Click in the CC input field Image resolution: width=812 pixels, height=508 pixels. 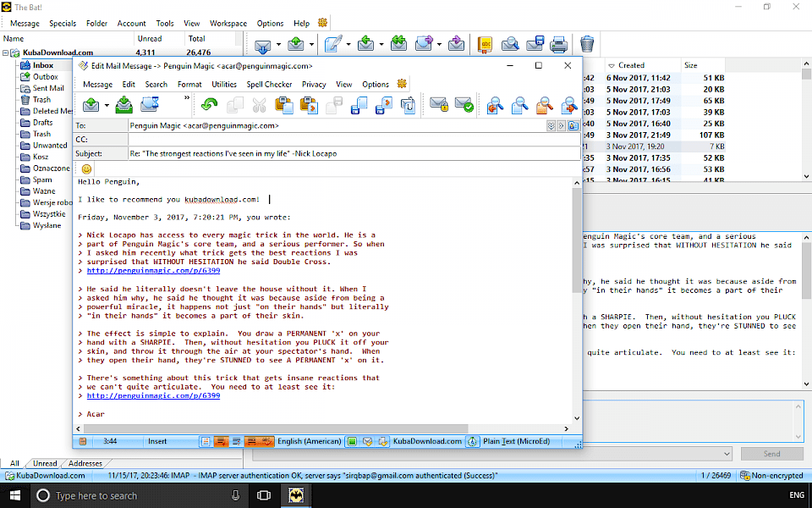(x=354, y=140)
